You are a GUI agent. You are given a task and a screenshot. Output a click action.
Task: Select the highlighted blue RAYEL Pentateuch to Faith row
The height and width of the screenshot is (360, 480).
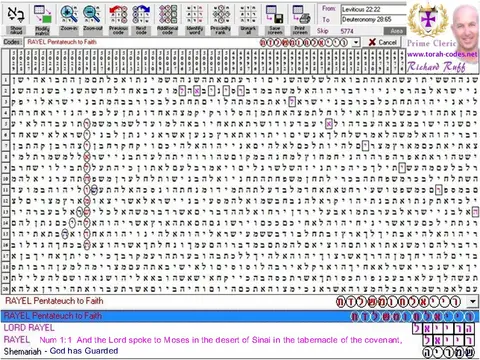(240, 316)
